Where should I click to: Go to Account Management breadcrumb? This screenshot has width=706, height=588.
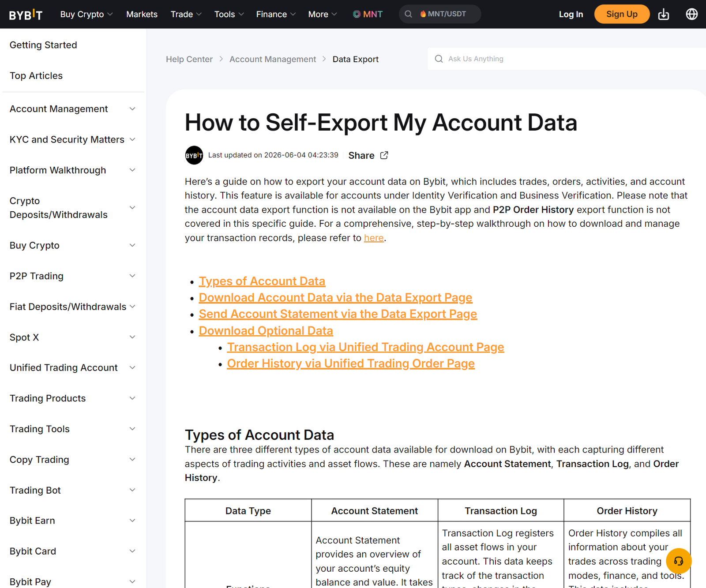tap(273, 59)
